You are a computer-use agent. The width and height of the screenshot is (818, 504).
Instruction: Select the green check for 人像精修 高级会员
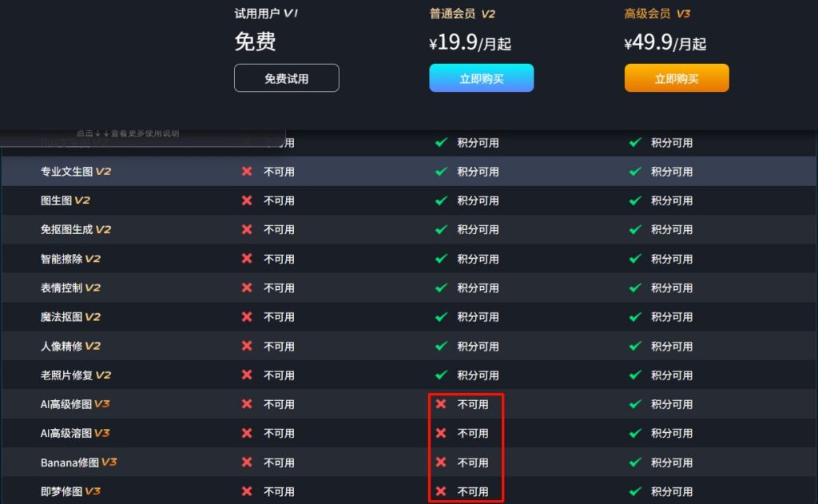[635, 346]
